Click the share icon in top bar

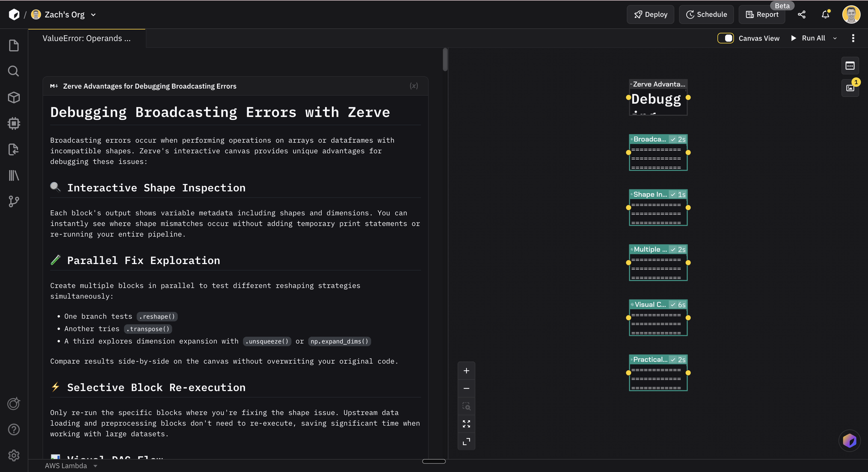[x=802, y=14]
